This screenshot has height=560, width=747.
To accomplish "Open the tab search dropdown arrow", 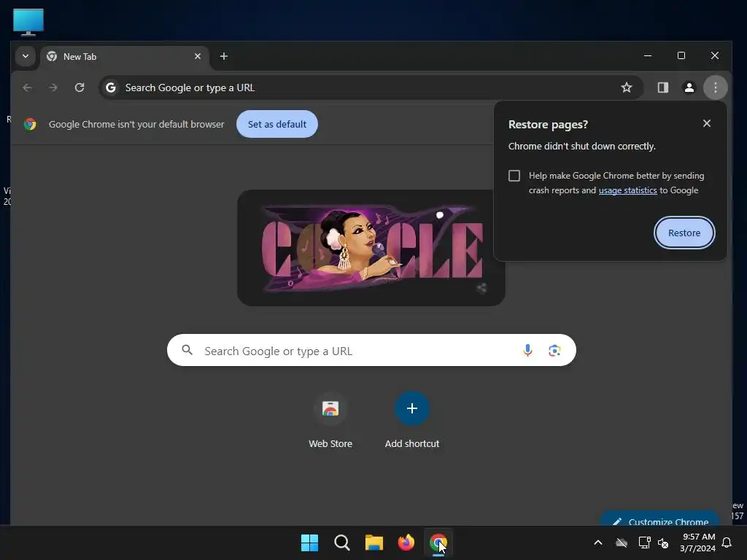I will tap(26, 56).
